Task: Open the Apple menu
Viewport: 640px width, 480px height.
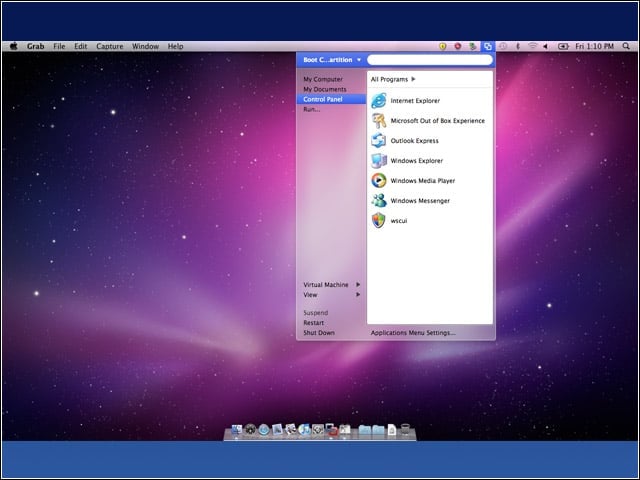Action: 13,46
